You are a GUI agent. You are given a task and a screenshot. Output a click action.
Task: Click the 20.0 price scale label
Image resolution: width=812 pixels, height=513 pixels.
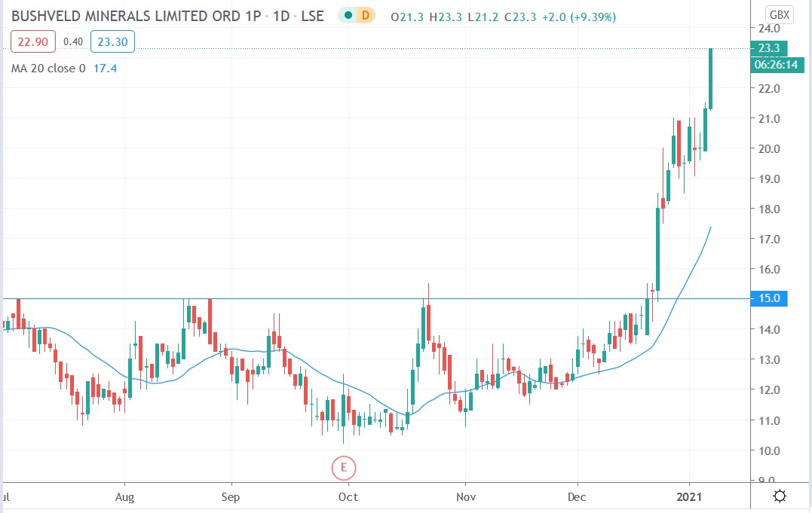tap(769, 148)
